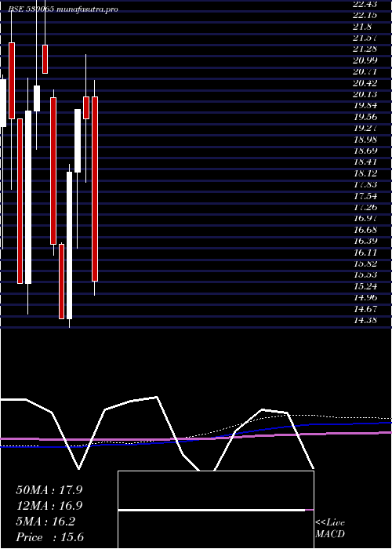The image size is (392, 549).
Task: Click the <<Live MACD label
Action: (x=330, y=529)
